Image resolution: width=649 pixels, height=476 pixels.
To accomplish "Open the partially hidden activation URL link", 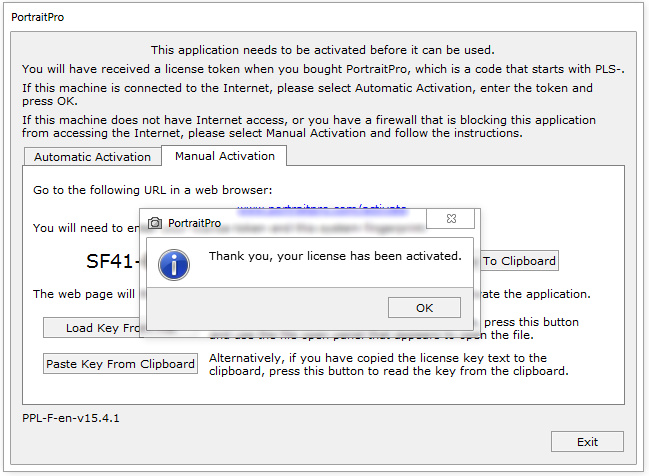I will click(x=322, y=207).
